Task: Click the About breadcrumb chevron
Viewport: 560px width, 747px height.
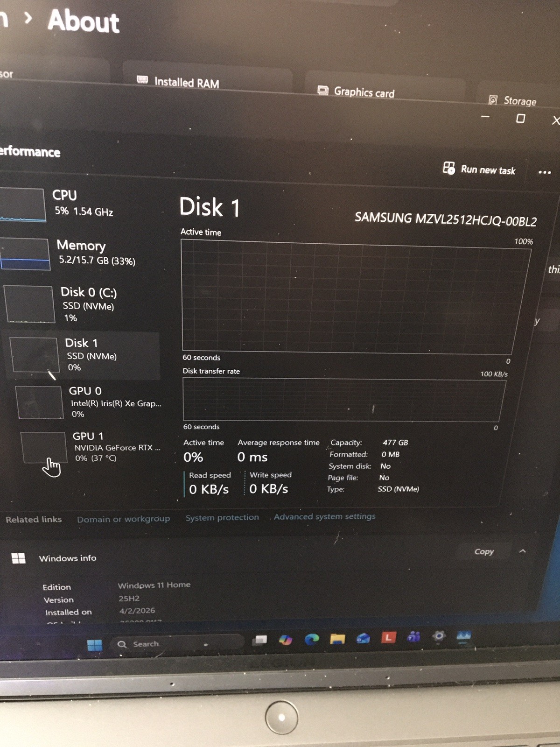Action: pyautogui.click(x=28, y=18)
